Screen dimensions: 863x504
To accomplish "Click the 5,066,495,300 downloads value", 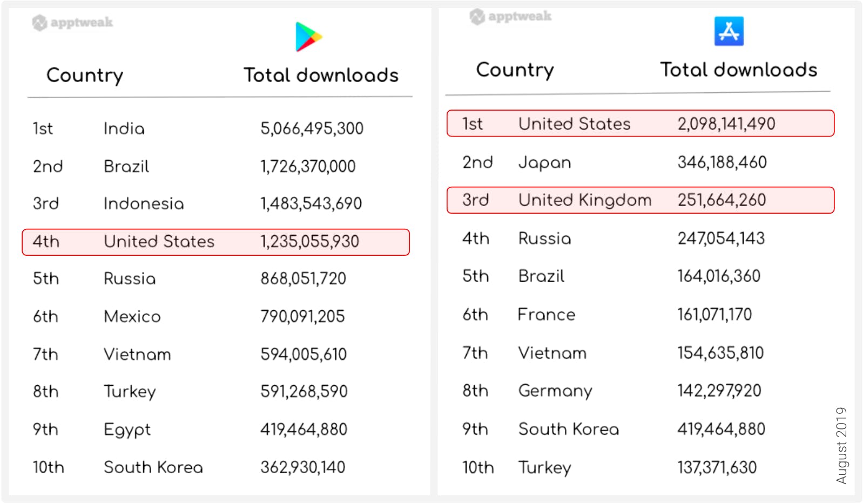I will click(312, 129).
